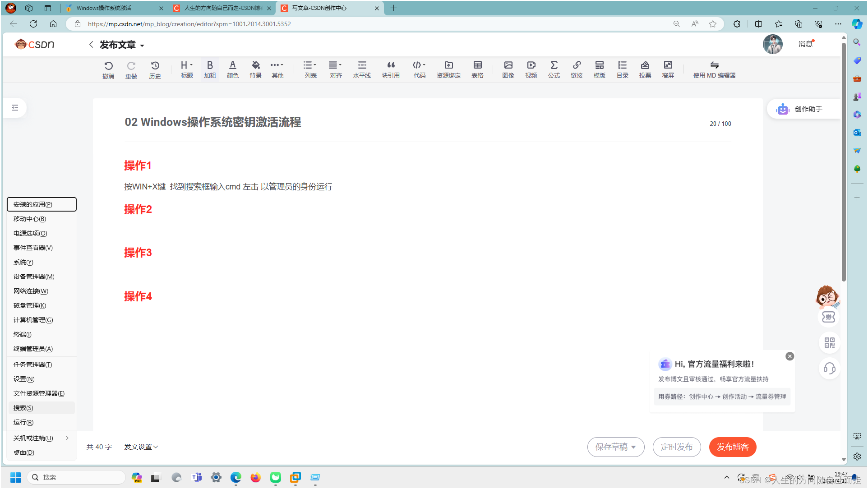Open the 发文设置 expander

click(x=141, y=447)
